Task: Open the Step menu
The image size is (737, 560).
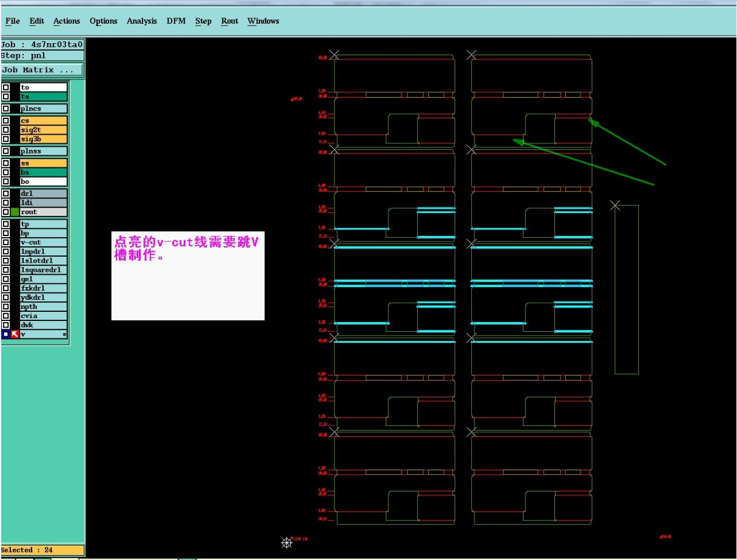Action: pos(203,21)
